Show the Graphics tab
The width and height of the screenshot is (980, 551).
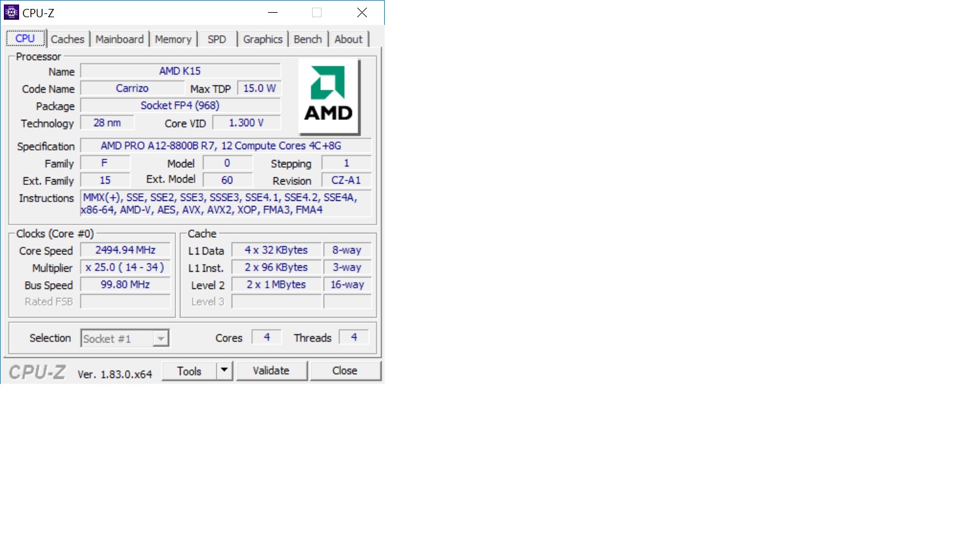tap(262, 40)
